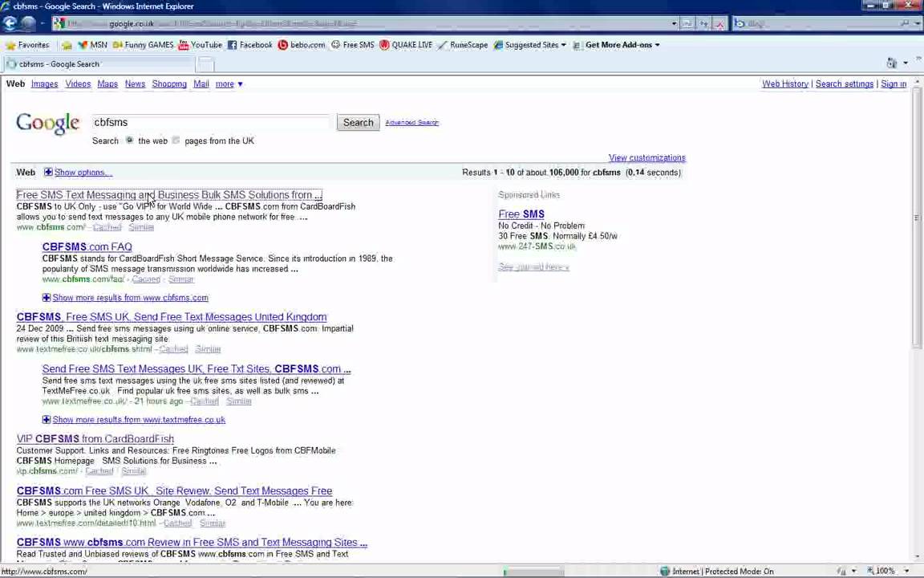924x578 pixels.
Task: Click the page loading progress bar
Action: [534, 571]
